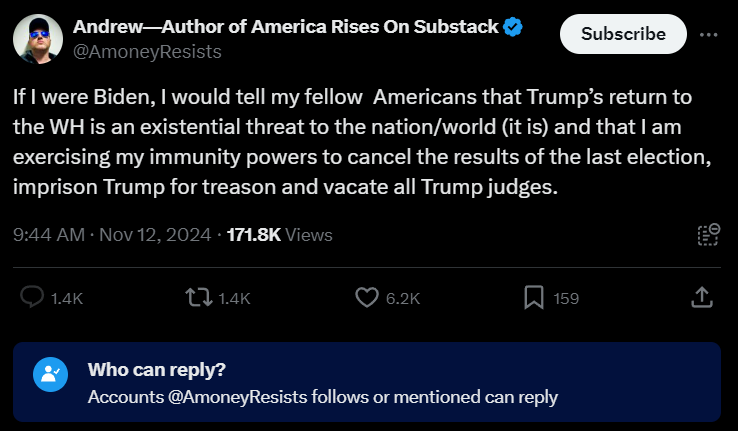738x431 pixels.
Task: Click the blue person icon beside Who can reply
Action: pos(50,375)
